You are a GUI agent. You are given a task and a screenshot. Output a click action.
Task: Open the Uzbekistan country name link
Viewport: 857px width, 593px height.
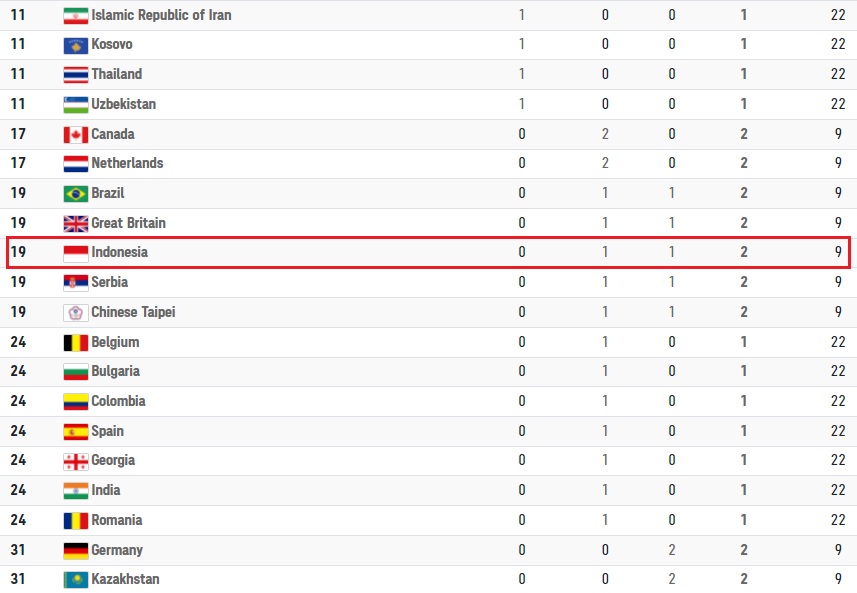click(123, 104)
